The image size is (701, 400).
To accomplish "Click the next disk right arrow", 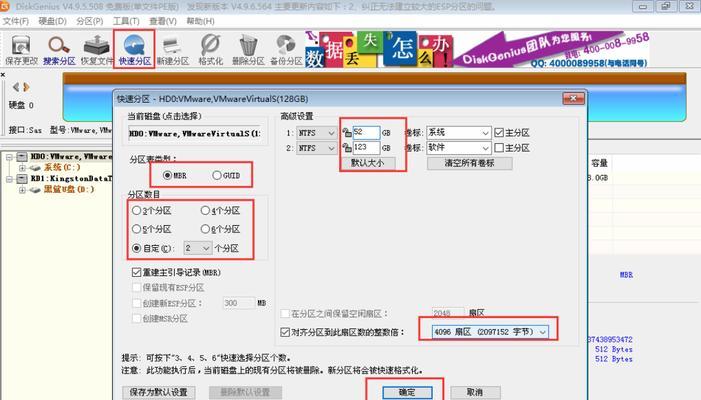I will (x=26, y=87).
